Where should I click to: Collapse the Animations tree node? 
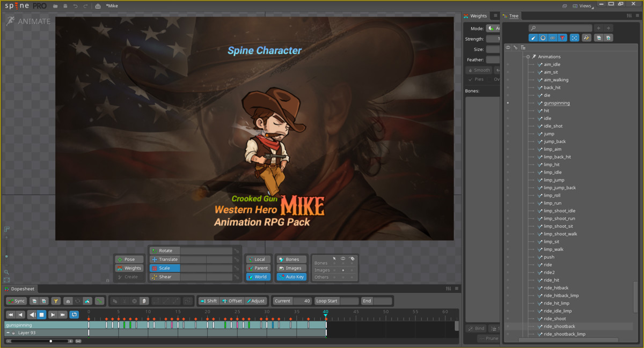529,56
